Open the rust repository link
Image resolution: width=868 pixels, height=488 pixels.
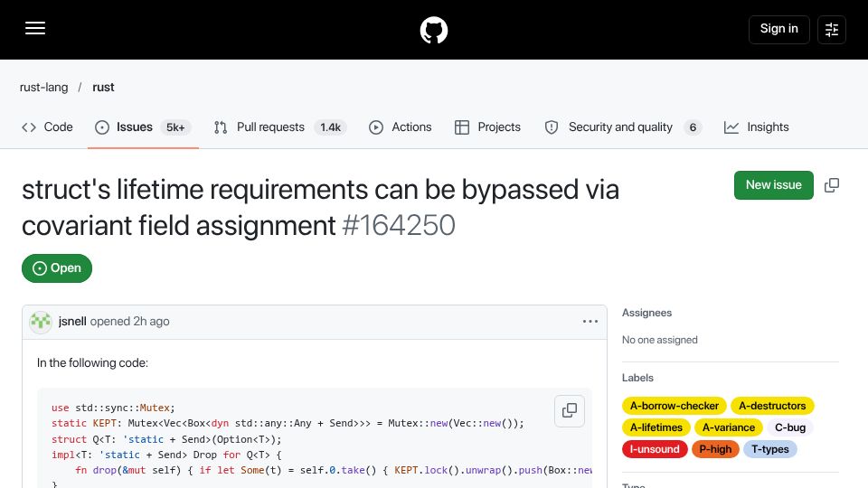tap(103, 88)
